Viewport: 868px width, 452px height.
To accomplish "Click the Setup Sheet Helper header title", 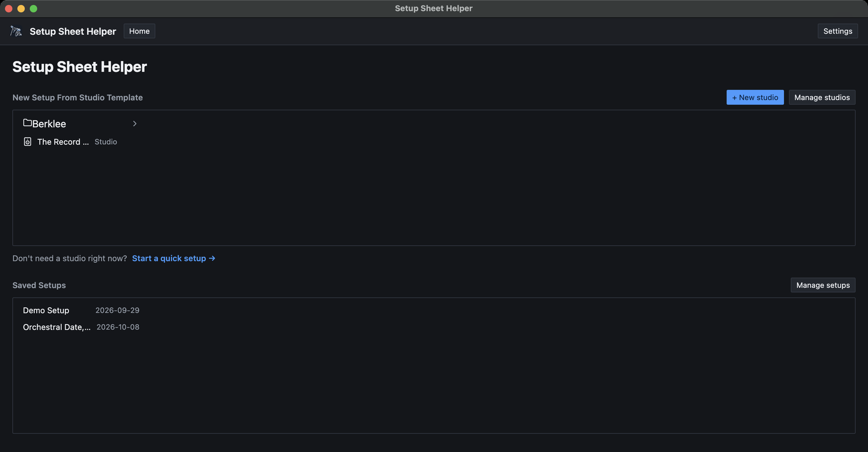I will coord(73,31).
